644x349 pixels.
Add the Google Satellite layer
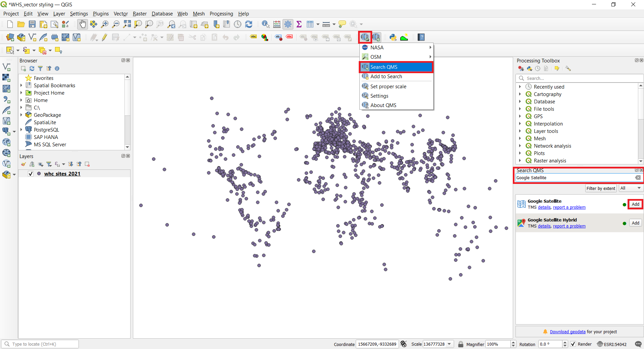pos(636,204)
